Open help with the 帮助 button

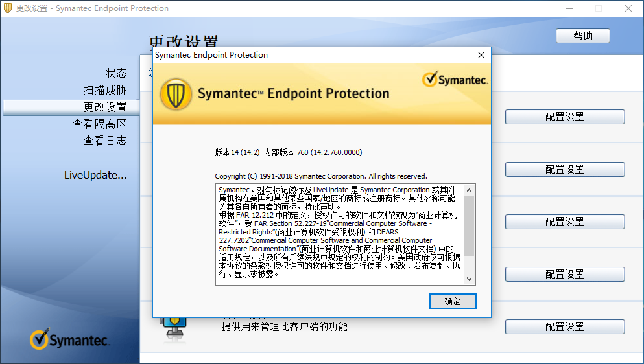click(x=583, y=36)
